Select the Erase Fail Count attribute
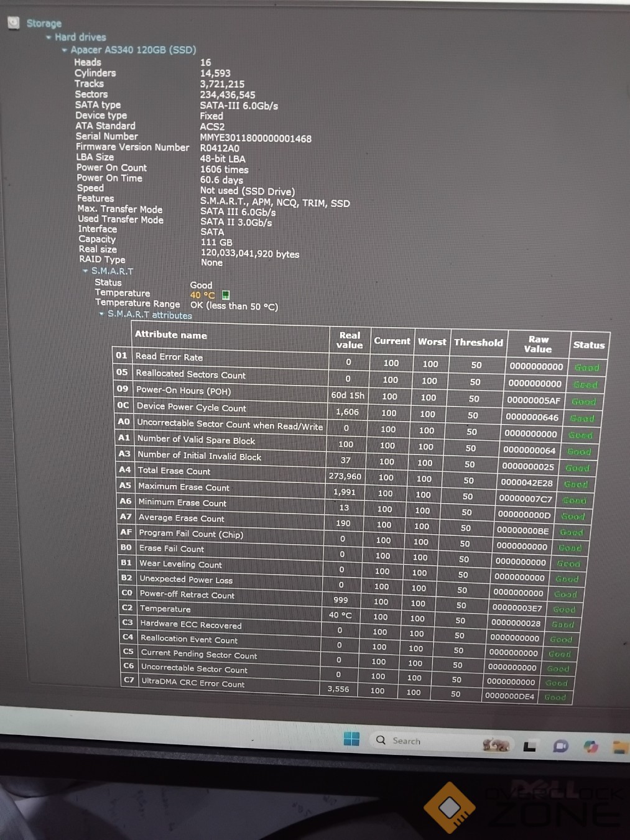Screen dimensions: 630x840 [172, 548]
